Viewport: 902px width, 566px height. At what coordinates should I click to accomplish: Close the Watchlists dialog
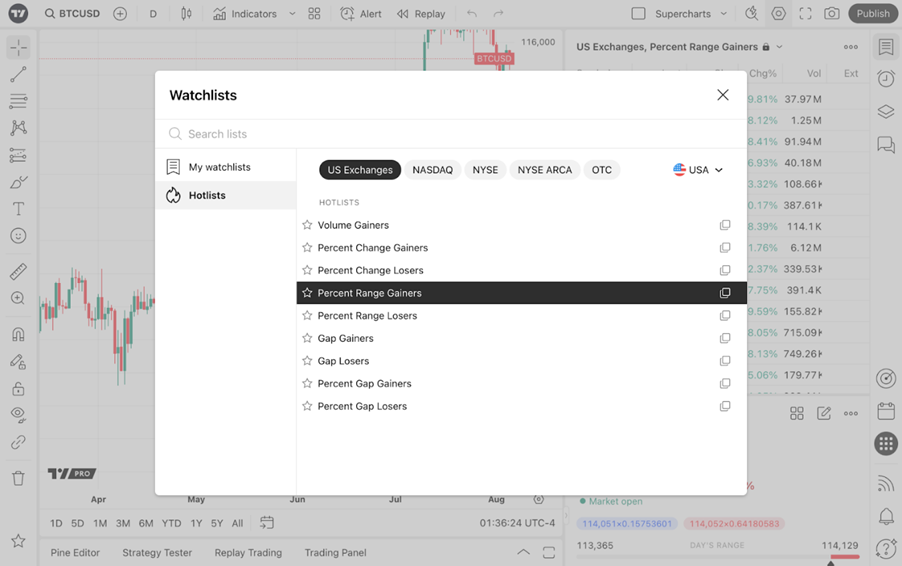[x=723, y=95]
